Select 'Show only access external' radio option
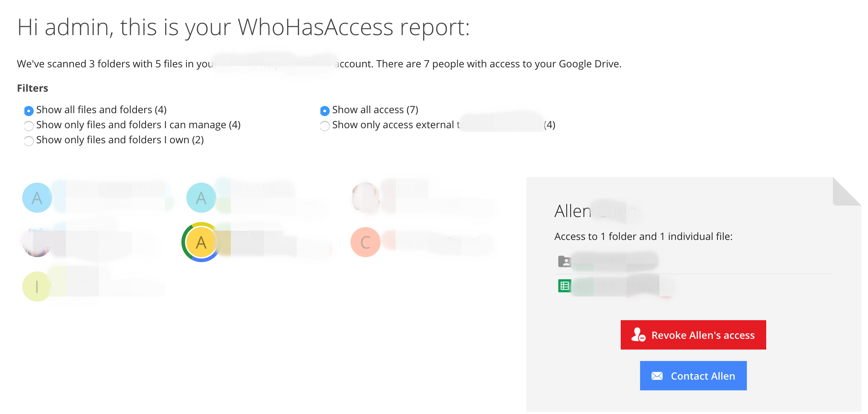 click(325, 126)
